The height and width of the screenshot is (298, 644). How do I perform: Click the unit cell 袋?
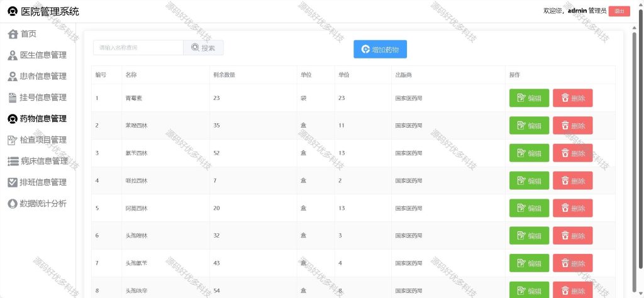tap(304, 98)
